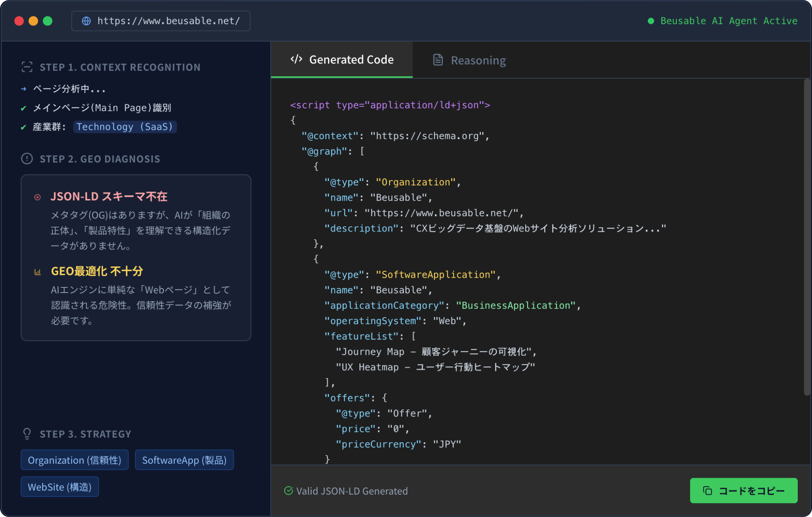Click the code brackets icon on Generated Code tab
The height and width of the screenshot is (517, 812).
(296, 59)
